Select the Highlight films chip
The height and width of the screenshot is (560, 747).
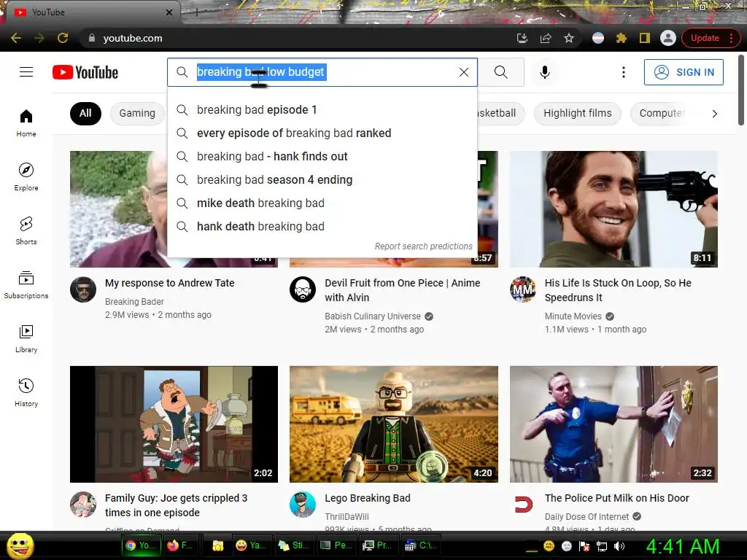[578, 113]
